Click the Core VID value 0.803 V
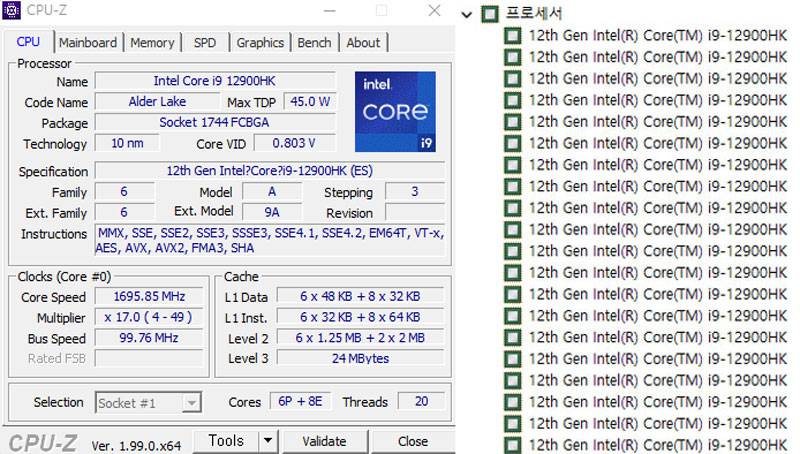The image size is (800, 454). pyautogui.click(x=294, y=143)
